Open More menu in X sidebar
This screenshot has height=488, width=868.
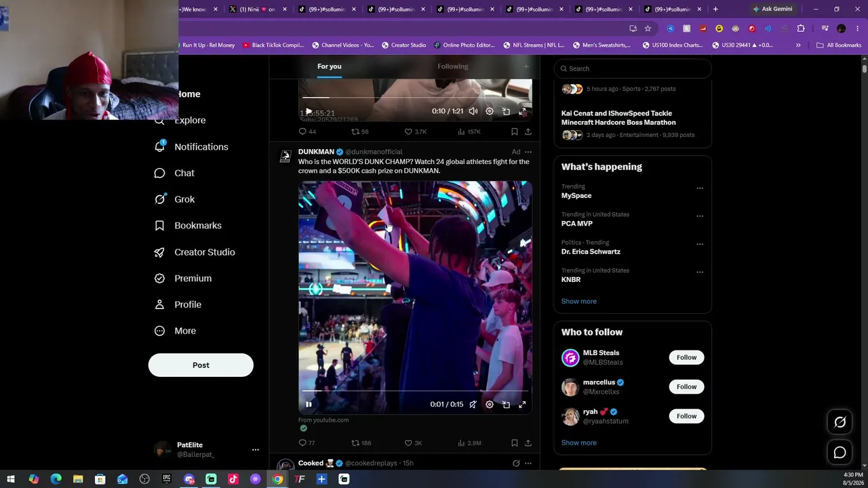pos(175,331)
